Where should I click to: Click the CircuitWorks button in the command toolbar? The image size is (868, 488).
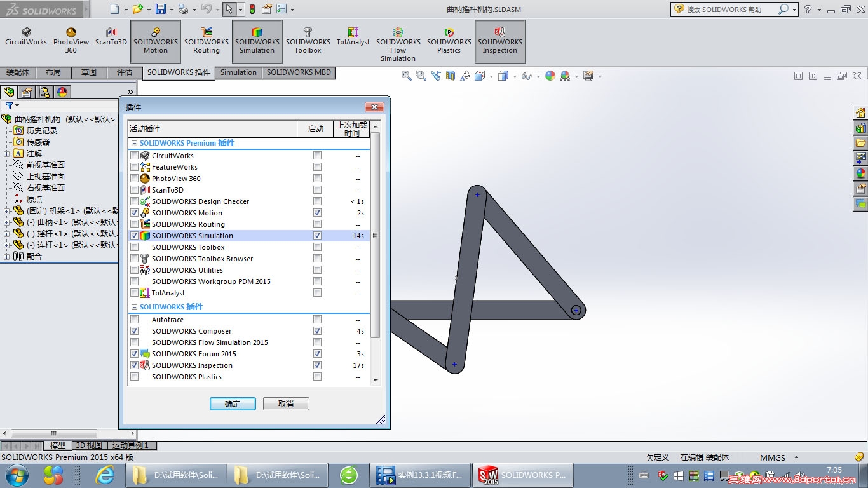click(26, 37)
